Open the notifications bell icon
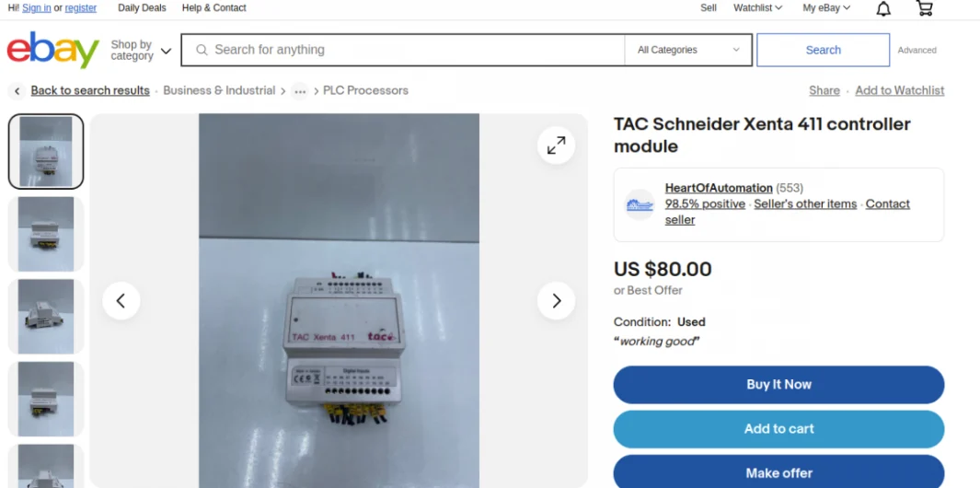The width and height of the screenshot is (980, 488). coord(883,8)
